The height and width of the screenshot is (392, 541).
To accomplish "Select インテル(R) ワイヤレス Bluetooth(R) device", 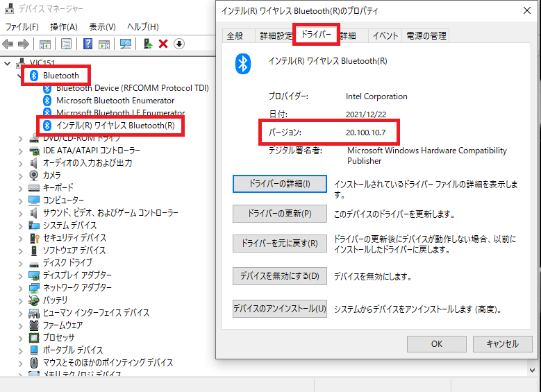I will 115,126.
